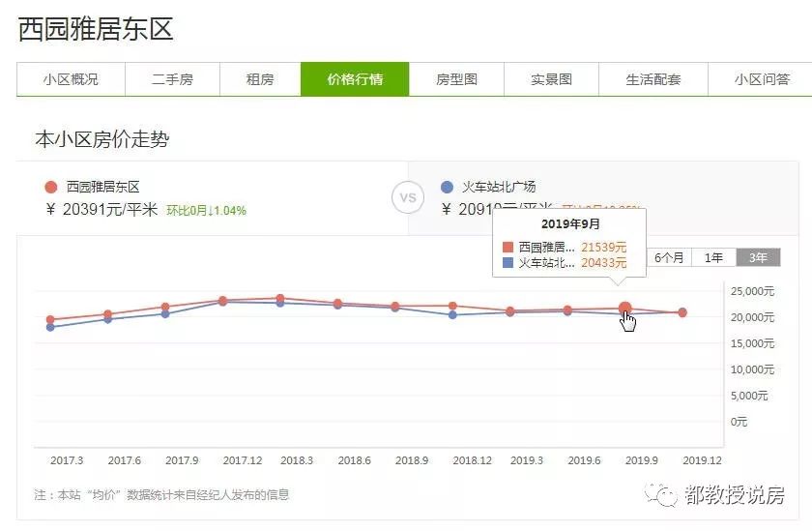Click 火车站北 20433元 tooltip row
This screenshot has height=531, width=812.
(565, 263)
